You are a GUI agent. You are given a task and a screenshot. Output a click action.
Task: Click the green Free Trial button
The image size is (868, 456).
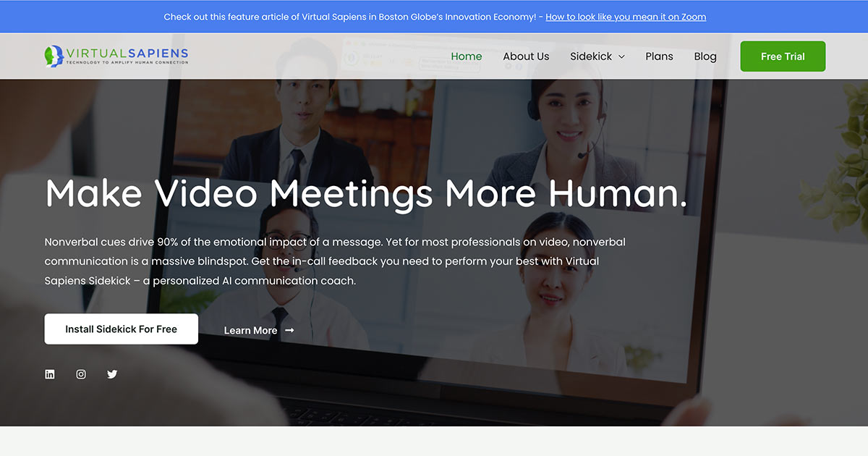[x=783, y=56]
